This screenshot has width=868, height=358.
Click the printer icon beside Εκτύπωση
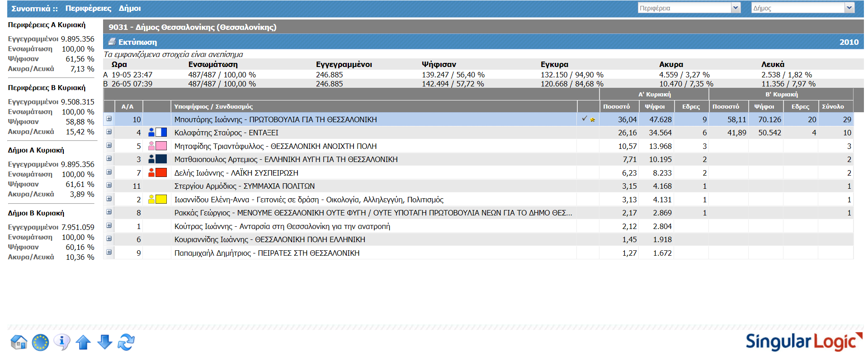(x=112, y=42)
